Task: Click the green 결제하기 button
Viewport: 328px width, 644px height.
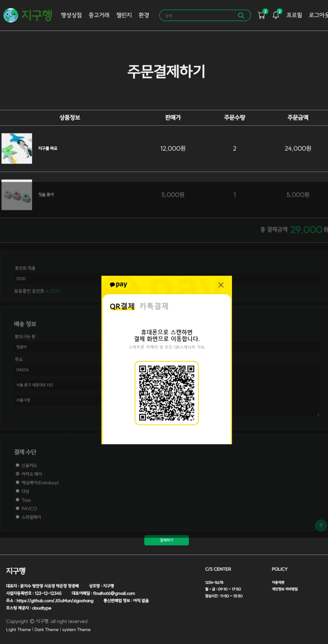Action: point(167,540)
